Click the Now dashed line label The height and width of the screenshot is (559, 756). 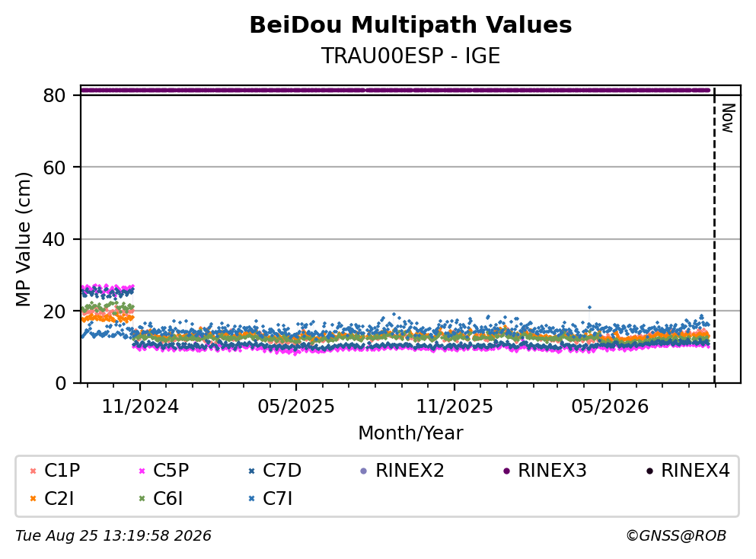(x=728, y=118)
